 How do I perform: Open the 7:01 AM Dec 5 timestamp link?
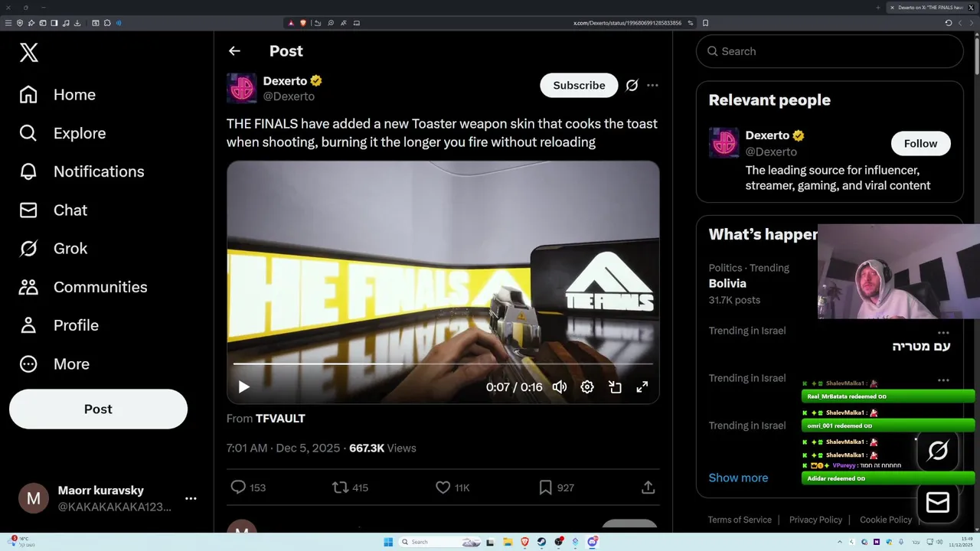coord(283,448)
